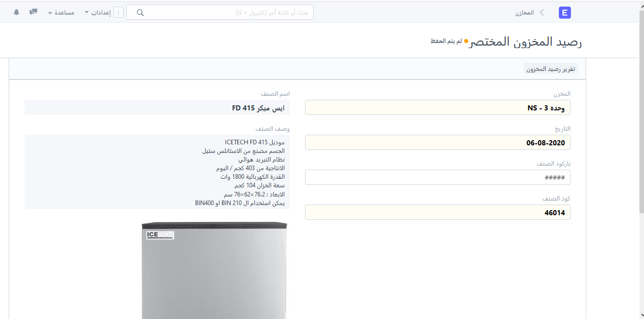Focus the search or command bar
Viewport: 644px width, 319px height.
[220, 13]
